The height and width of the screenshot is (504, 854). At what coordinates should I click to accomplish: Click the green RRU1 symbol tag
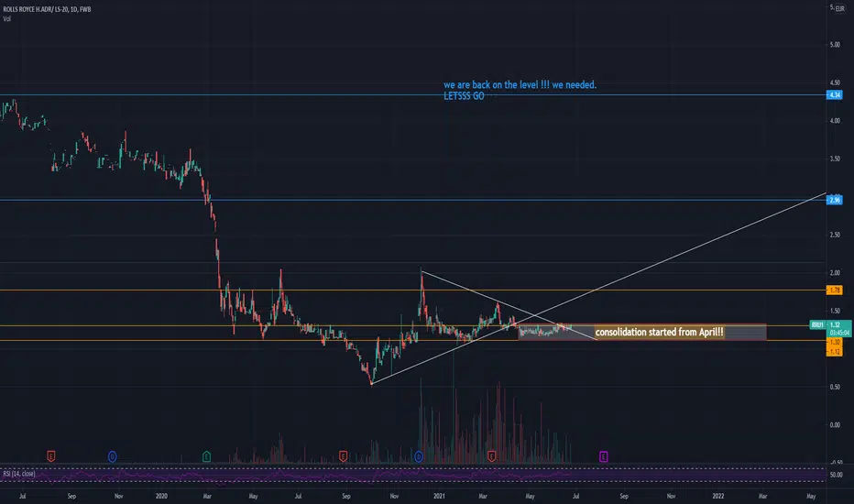(x=817, y=324)
